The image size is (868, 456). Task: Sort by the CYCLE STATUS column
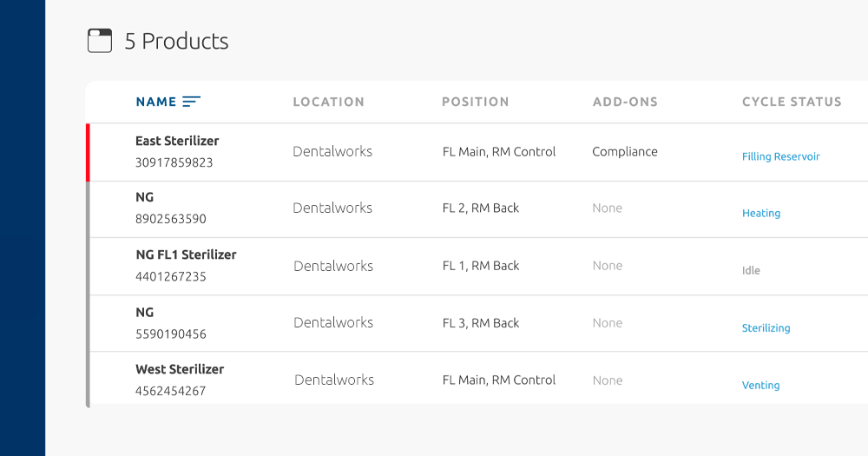pos(792,102)
